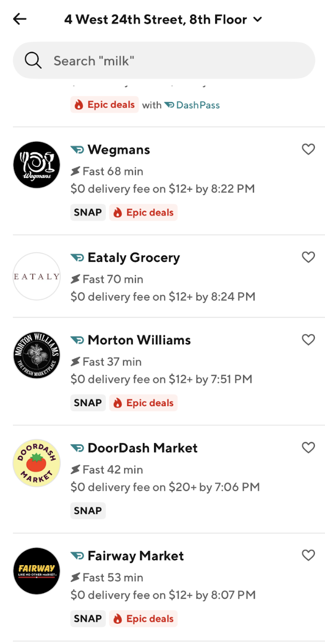
Task: Select the Epic deals label at top
Action: point(104,104)
